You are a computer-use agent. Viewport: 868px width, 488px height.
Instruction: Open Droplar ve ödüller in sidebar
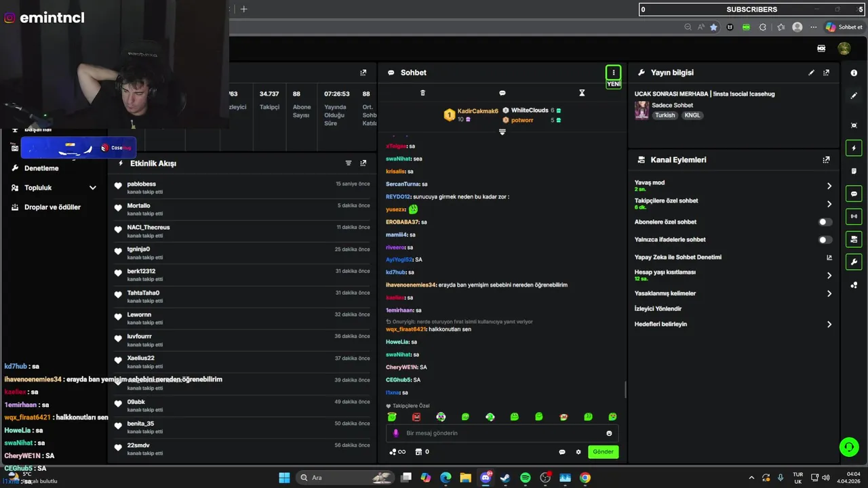[52, 207]
